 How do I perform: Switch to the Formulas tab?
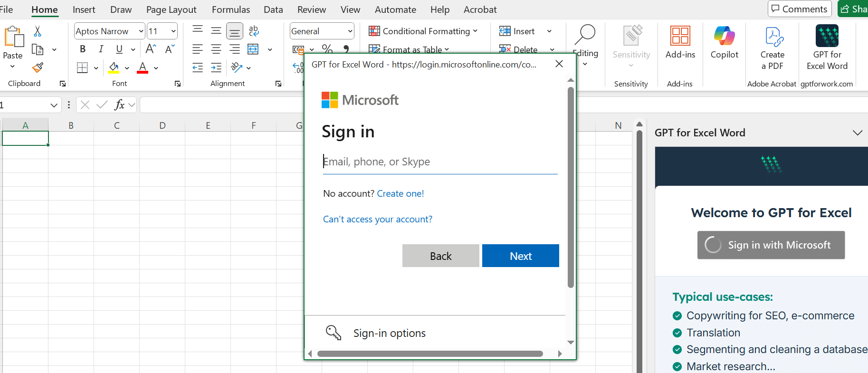coord(231,10)
